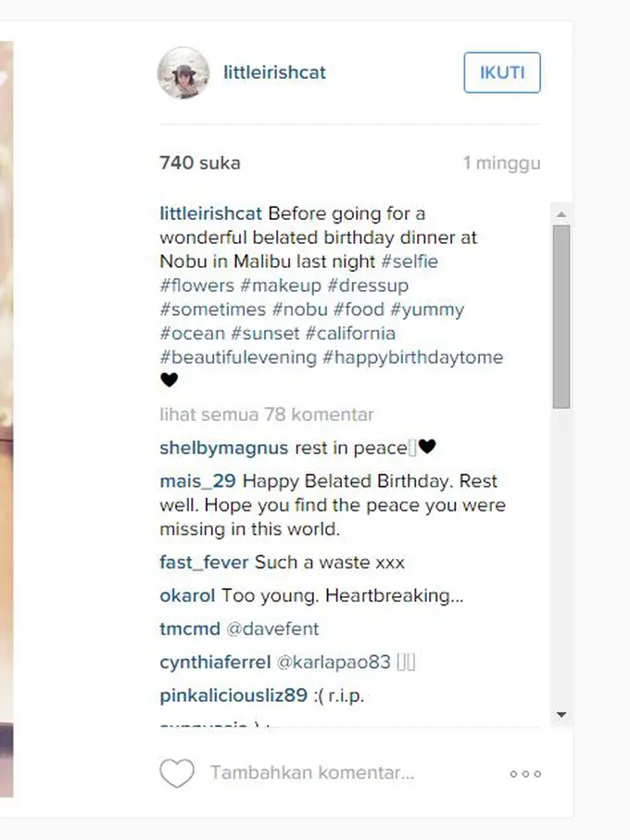Open the #happybirthdaytome hashtag
Image resolution: width=630 pixels, height=840 pixels.
[412, 357]
